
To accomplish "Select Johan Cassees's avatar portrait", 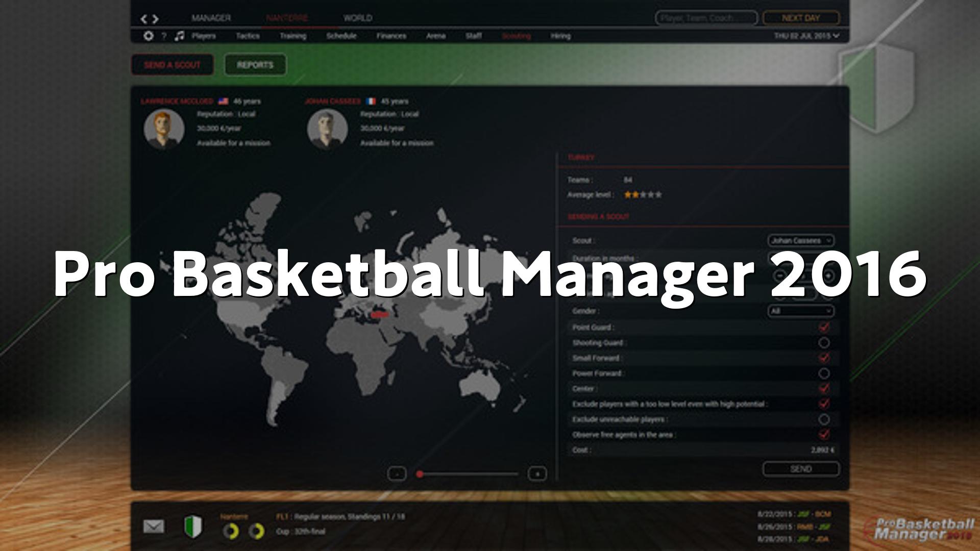I will [327, 128].
